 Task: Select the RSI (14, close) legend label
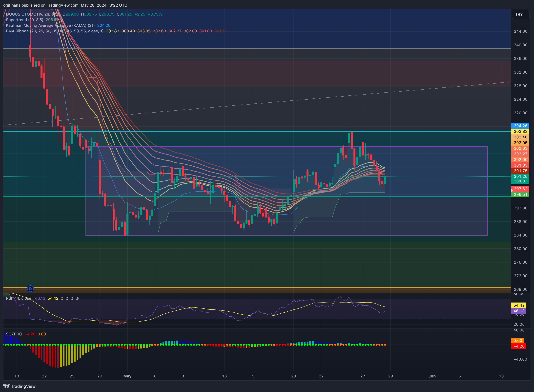(x=19, y=298)
